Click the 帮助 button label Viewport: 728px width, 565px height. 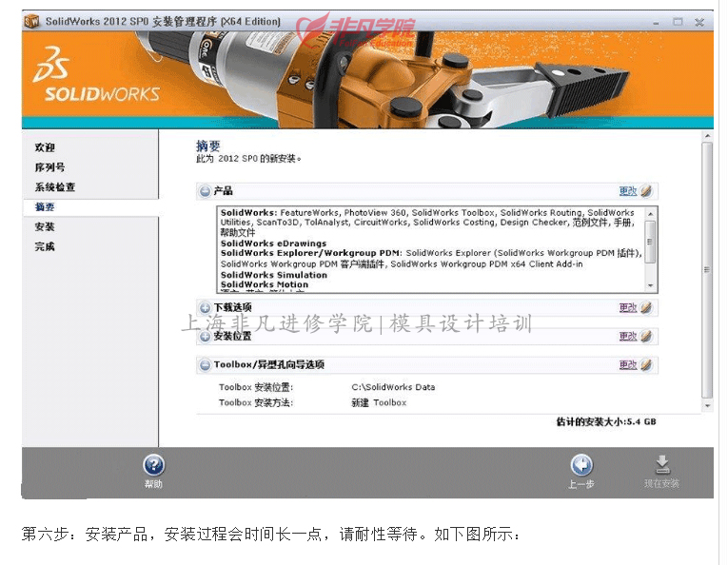(x=153, y=484)
